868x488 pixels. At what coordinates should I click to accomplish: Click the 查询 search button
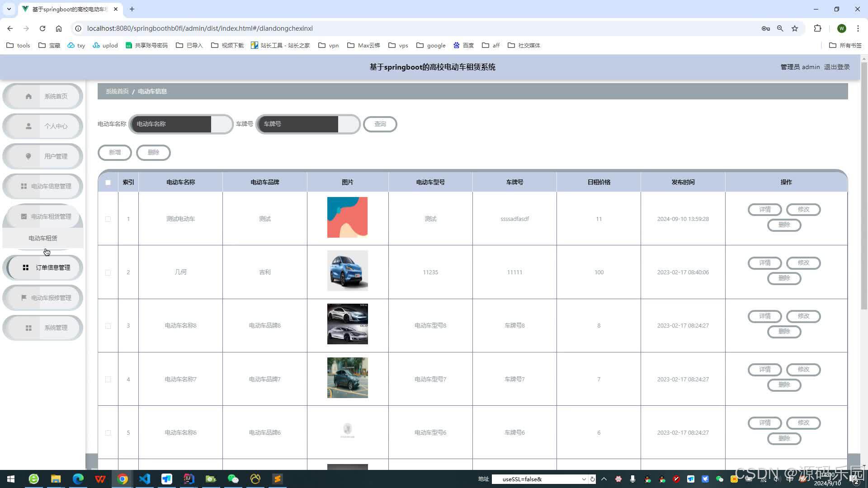(380, 124)
